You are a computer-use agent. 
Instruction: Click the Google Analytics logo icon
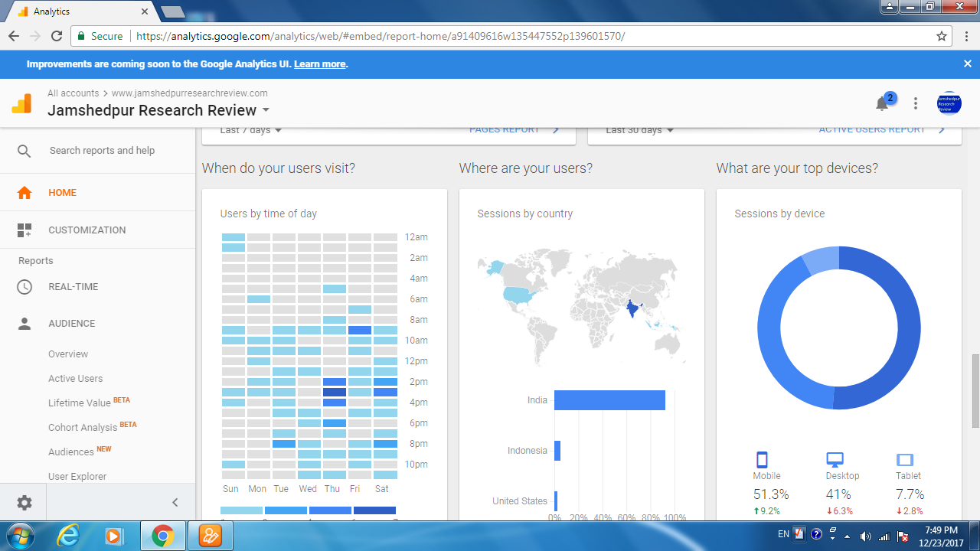pos(21,103)
